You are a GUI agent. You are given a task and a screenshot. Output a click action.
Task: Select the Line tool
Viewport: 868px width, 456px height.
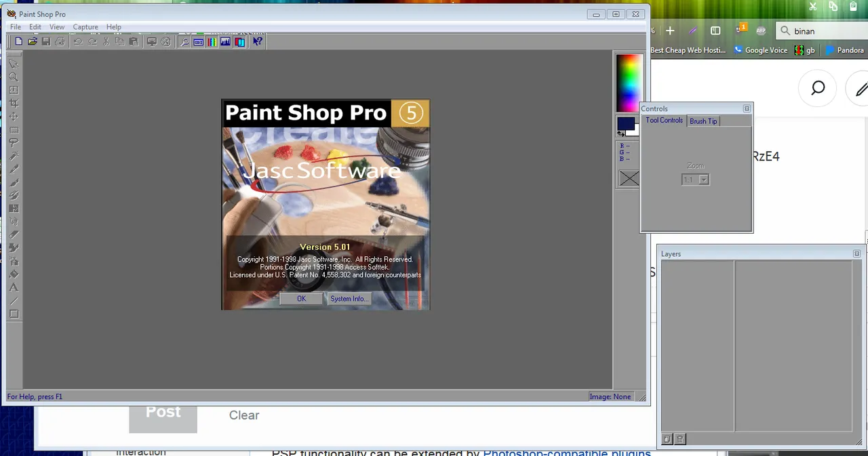click(14, 301)
